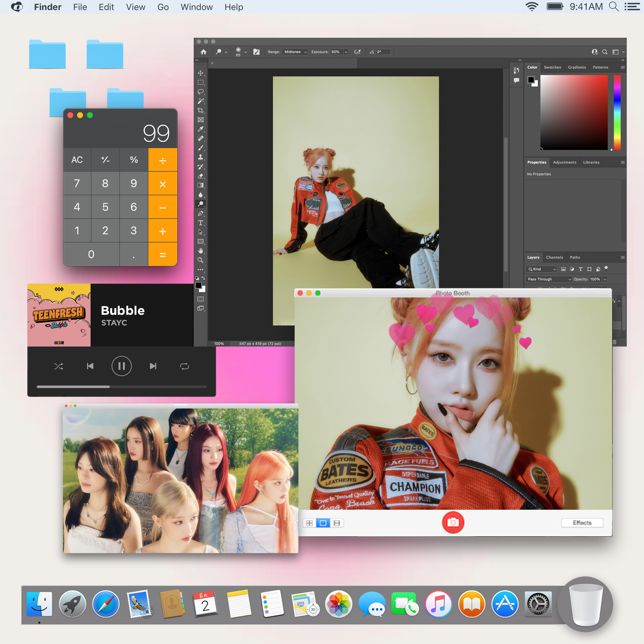Select the Lasso tool

pos(200,92)
